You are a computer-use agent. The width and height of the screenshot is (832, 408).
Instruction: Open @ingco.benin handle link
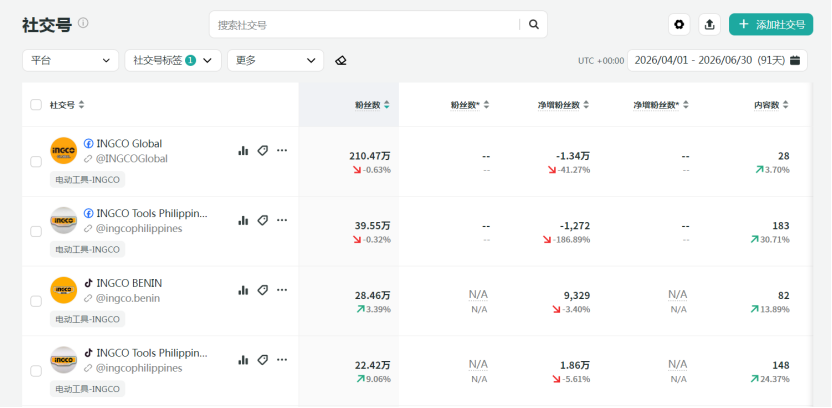tap(127, 299)
